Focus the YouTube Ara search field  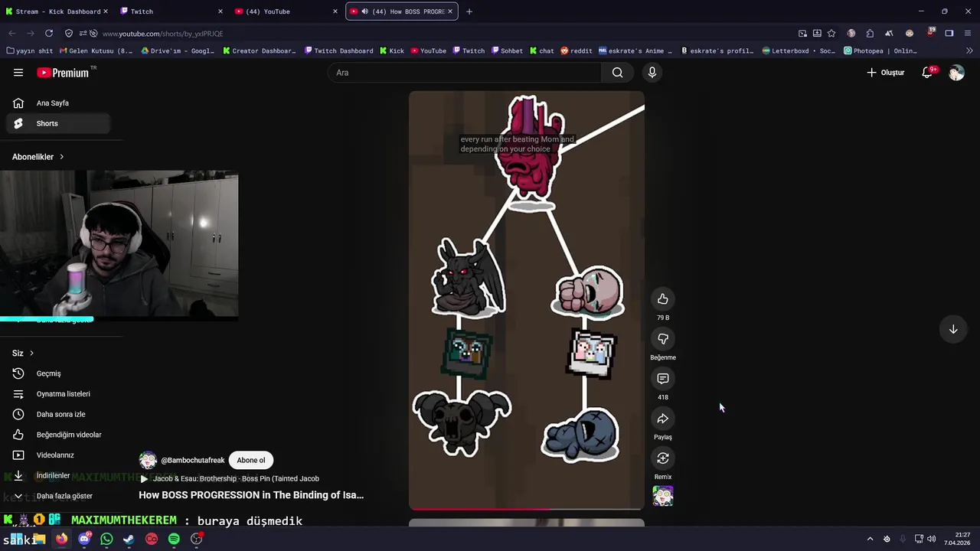(x=464, y=73)
